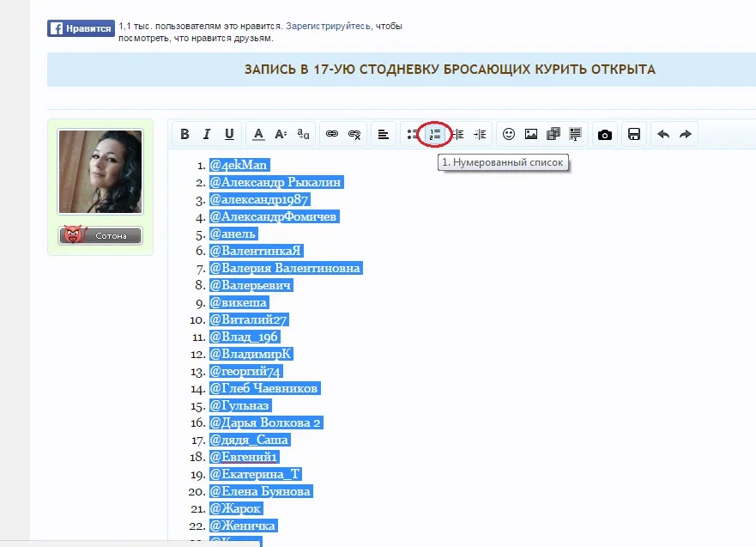The height and width of the screenshot is (547, 756).
Task: Select the bulleted list icon
Action: pyautogui.click(x=411, y=134)
